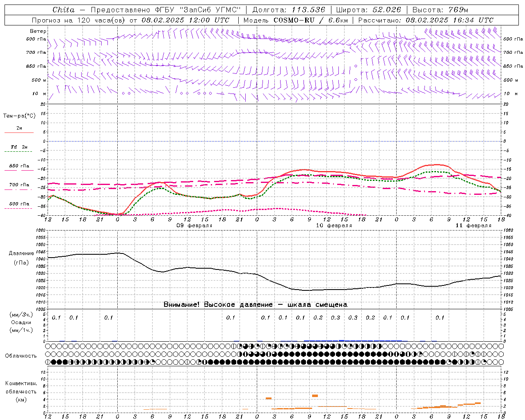
Task: Click calculated time "08.02.2025 16:34 UTC"
Action: (x=450, y=20)
